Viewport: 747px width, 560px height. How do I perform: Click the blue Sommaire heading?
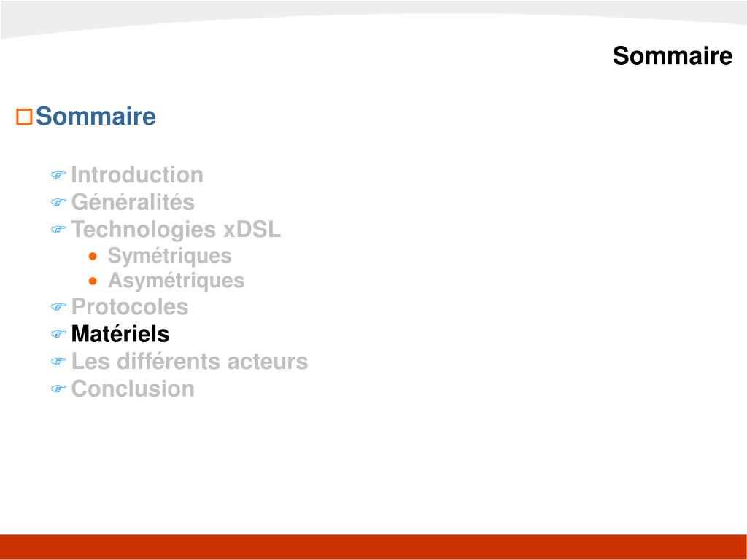[96, 116]
